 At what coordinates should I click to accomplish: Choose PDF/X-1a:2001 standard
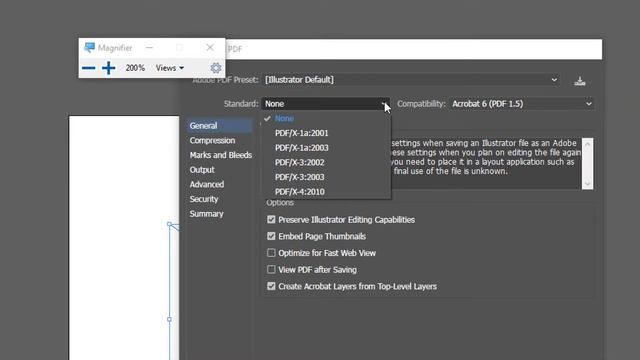pyautogui.click(x=326, y=133)
